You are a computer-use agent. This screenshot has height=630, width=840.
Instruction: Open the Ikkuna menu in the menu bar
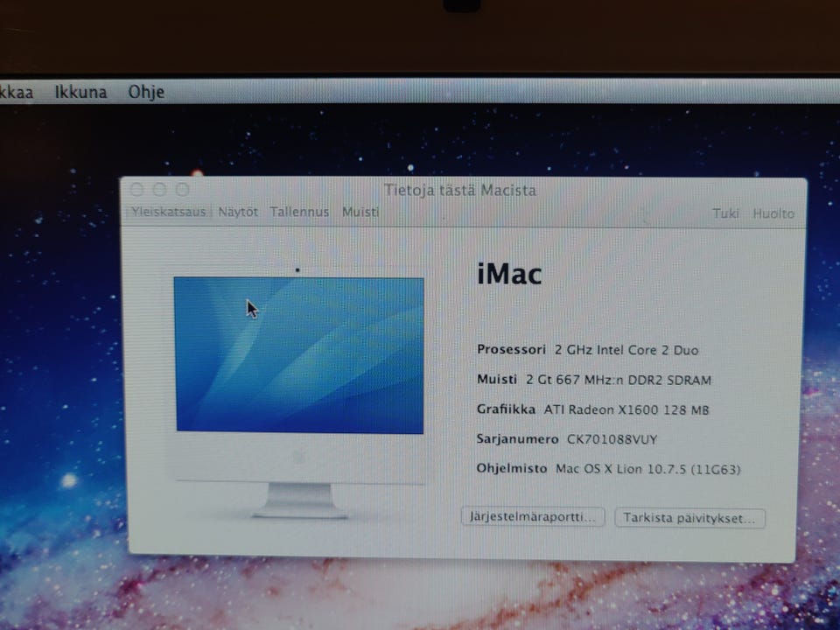click(x=80, y=92)
